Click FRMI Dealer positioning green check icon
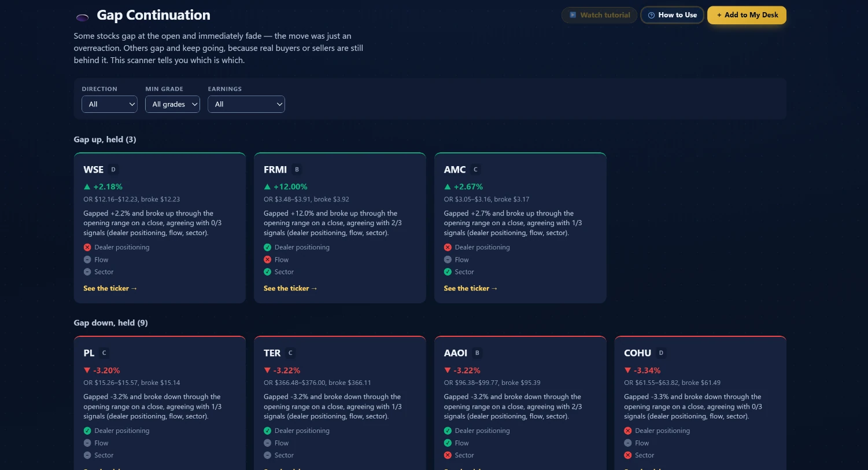 pyautogui.click(x=267, y=247)
